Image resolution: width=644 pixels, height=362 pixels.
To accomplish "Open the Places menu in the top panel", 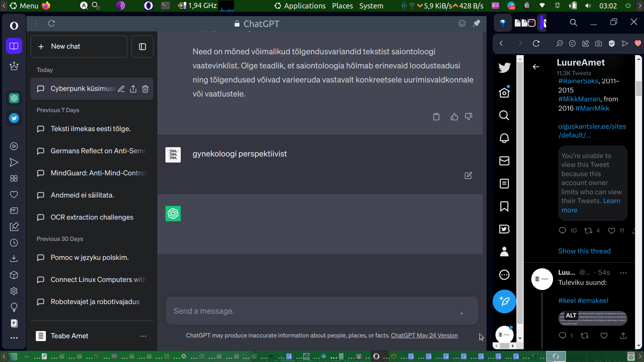I will point(343,6).
